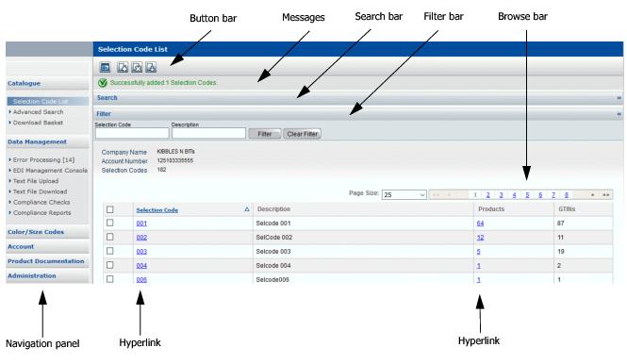The width and height of the screenshot is (627, 364).
Task: Check the box for selection code 002
Action: click(x=110, y=237)
